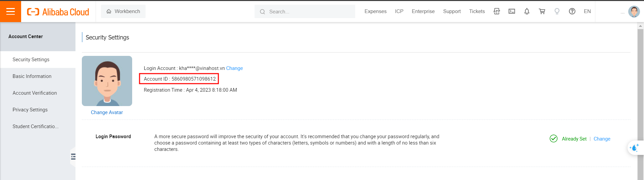Open the notifications bell
The image size is (644, 180).
pos(527,11)
